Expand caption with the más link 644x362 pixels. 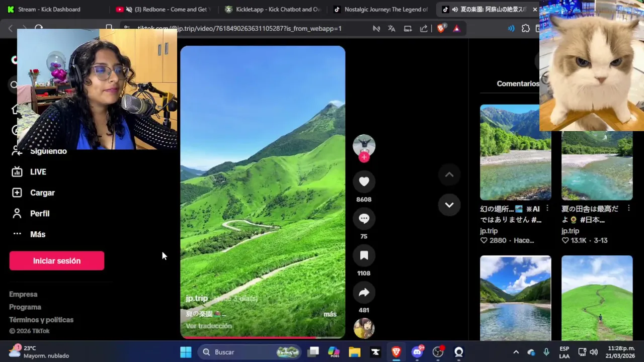pyautogui.click(x=330, y=314)
